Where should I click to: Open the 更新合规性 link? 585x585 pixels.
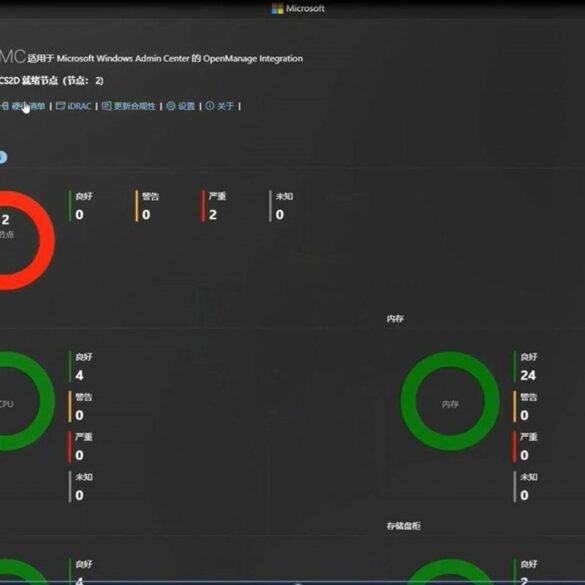(x=135, y=106)
